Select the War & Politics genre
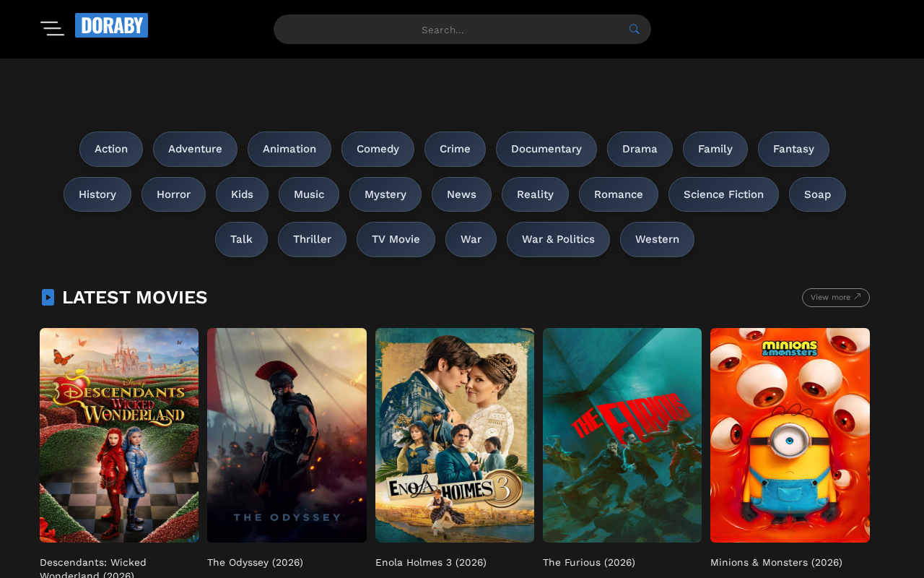The height and width of the screenshot is (578, 924). click(558, 239)
